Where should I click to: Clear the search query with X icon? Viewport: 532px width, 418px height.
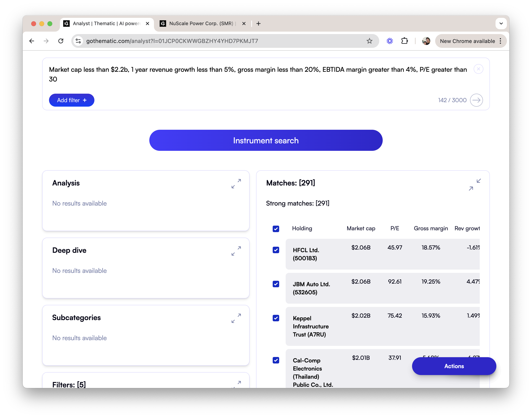click(x=478, y=69)
